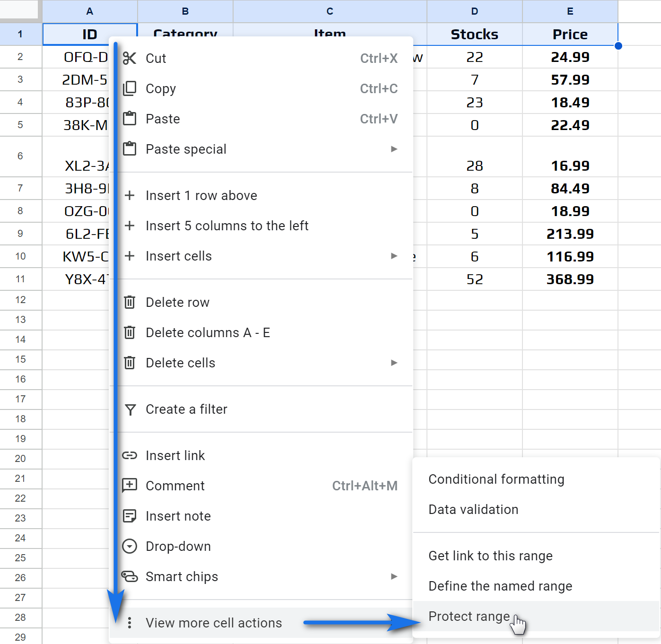Choose Define the named range
This screenshot has width=661, height=644.
click(x=536, y=586)
